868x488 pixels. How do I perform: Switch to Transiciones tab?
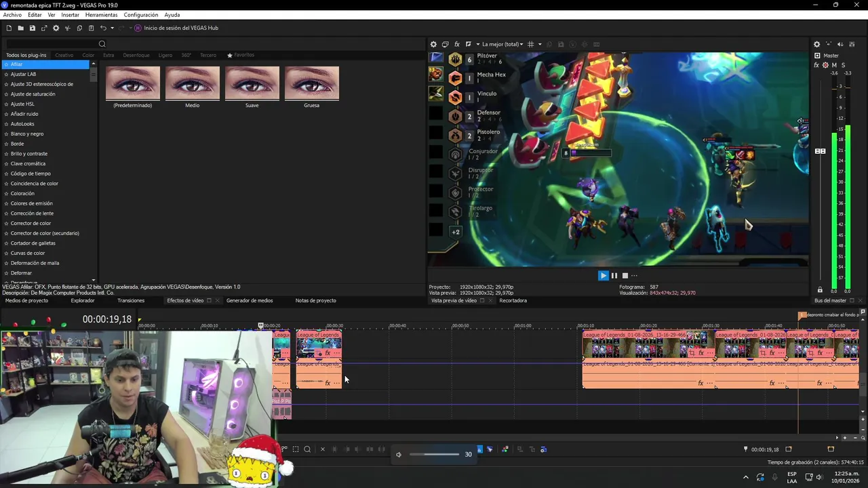[x=131, y=300]
